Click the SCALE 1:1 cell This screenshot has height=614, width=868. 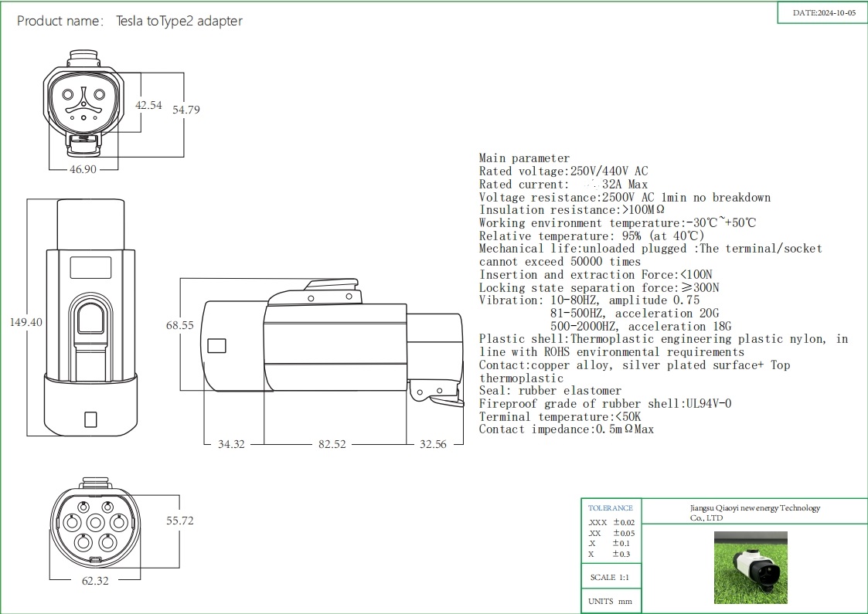611,577
